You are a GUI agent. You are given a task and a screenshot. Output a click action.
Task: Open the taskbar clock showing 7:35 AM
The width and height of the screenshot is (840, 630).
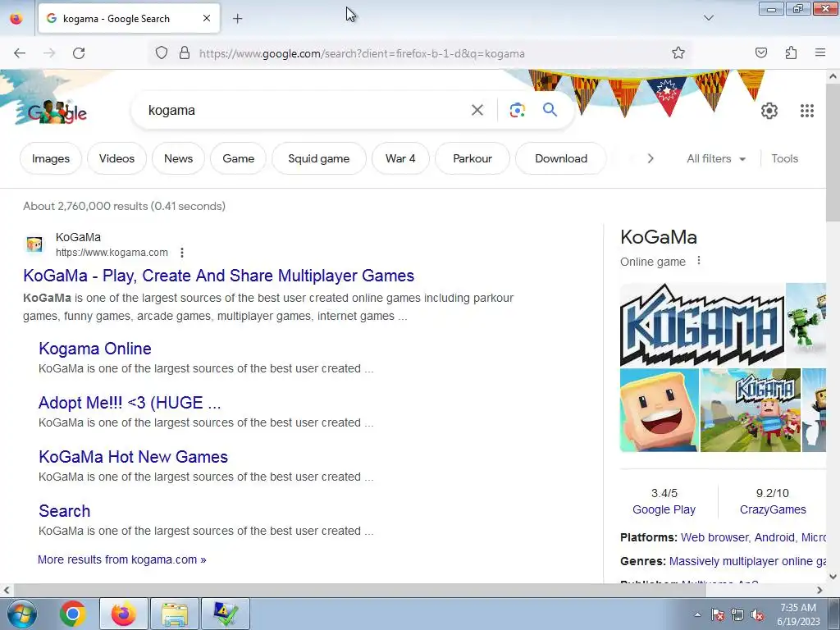(x=798, y=614)
